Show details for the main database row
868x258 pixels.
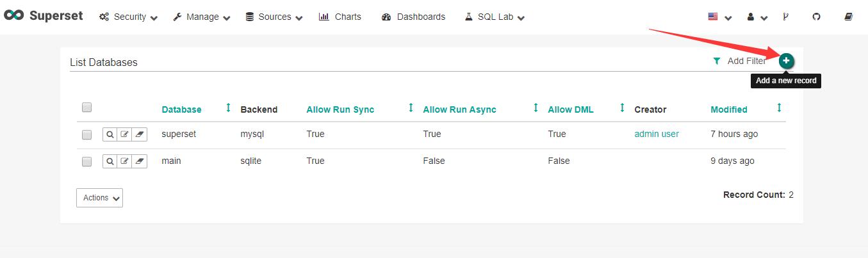point(110,161)
